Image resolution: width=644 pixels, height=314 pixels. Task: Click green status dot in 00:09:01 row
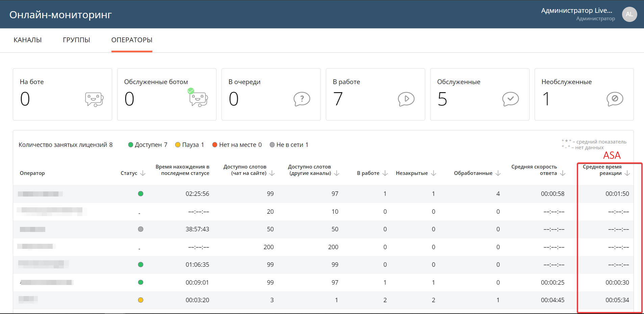[141, 282]
